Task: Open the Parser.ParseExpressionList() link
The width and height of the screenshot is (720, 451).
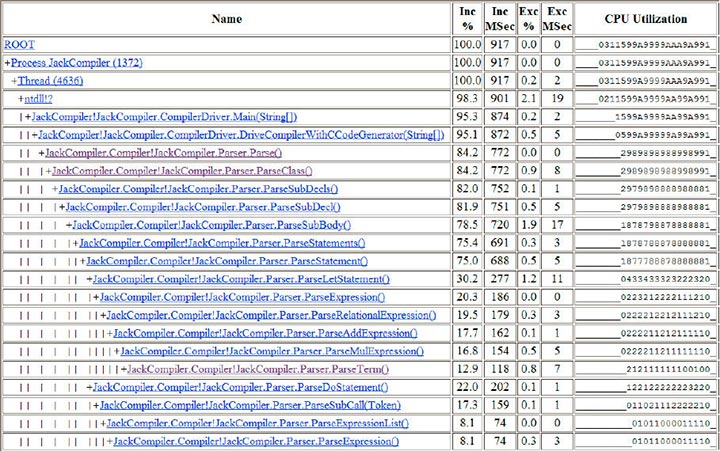Action: pos(258,423)
